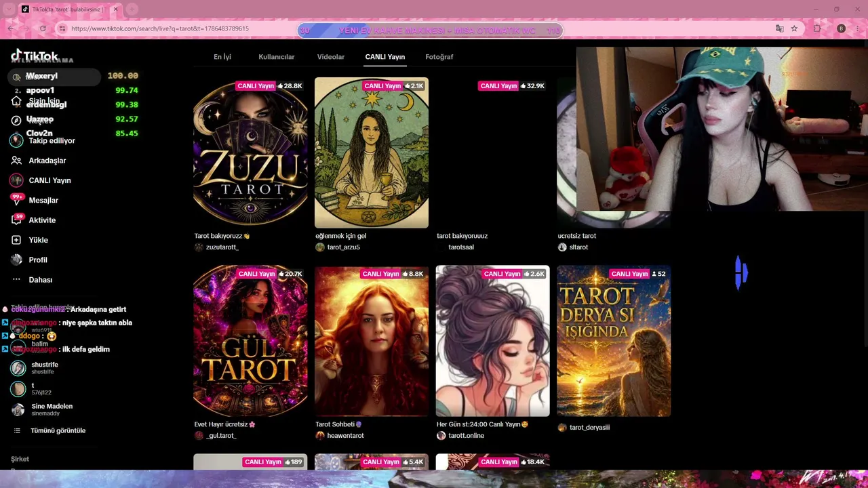
Task: Open shustrife in followed accounts
Action: pos(43,368)
